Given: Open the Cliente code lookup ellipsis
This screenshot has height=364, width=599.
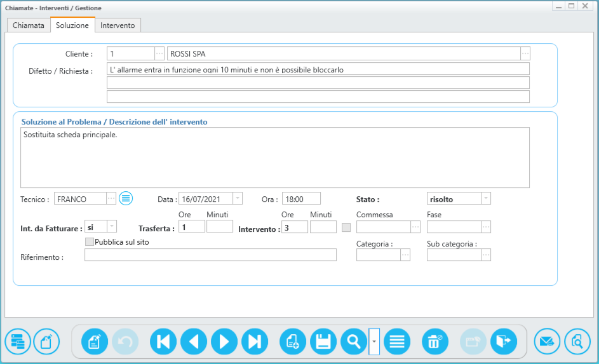Looking at the screenshot, I should click(159, 53).
